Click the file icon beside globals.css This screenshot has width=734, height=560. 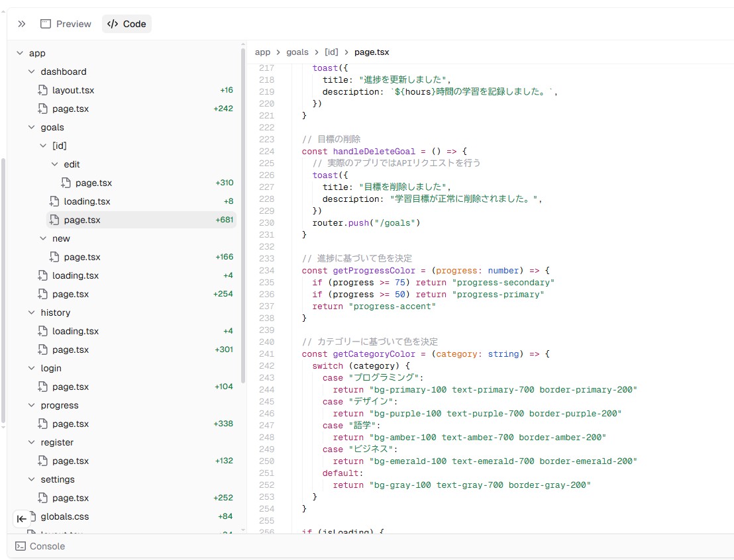(32, 516)
